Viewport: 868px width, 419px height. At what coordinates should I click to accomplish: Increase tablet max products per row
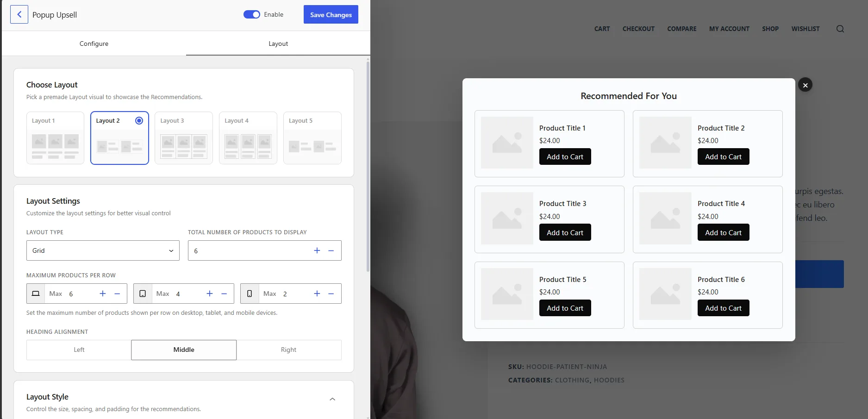[x=210, y=294]
